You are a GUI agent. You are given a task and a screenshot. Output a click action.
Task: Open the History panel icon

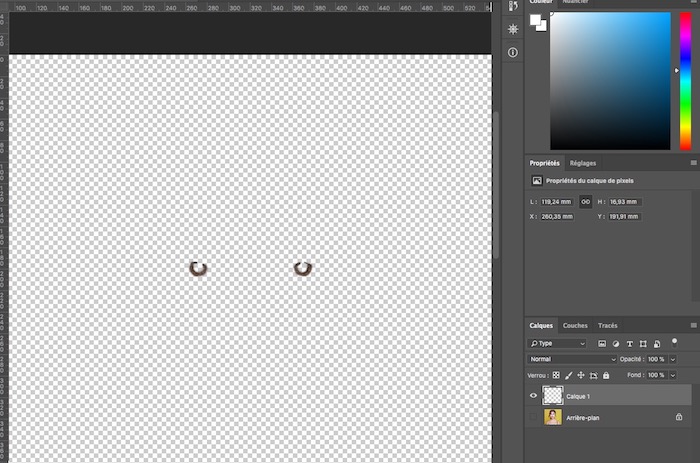click(x=513, y=6)
